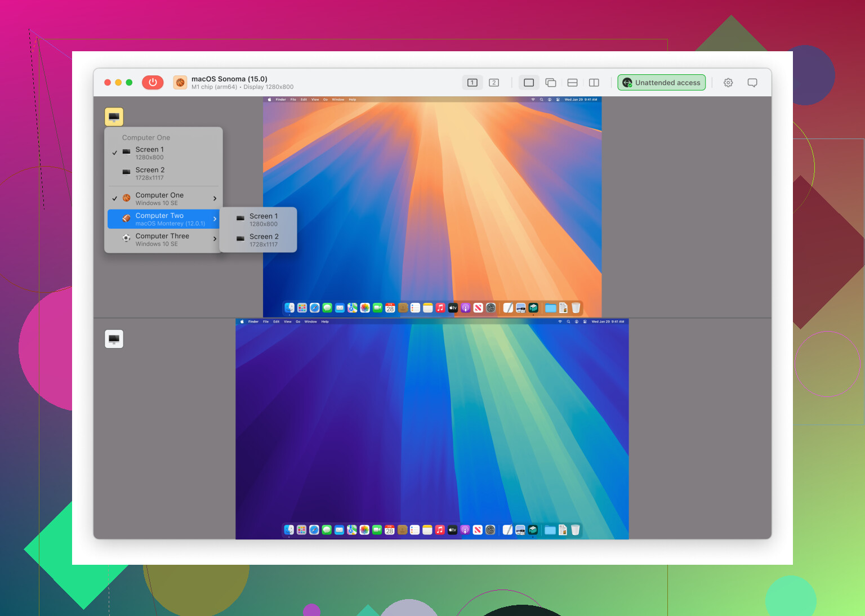
Task: Open the chat bubble icon in toolbar
Action: 752,83
